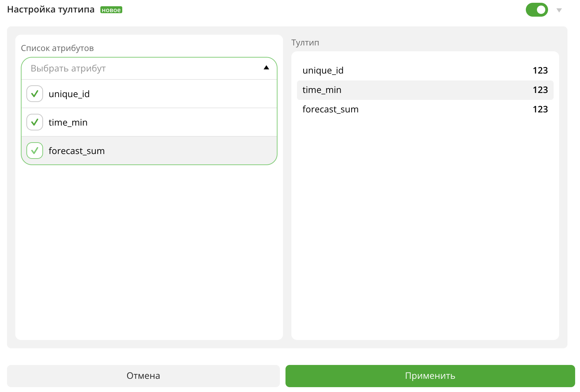Image resolution: width=580 pixels, height=392 pixels.
Task: Uncheck the unique_id checkbox
Action: coord(35,94)
